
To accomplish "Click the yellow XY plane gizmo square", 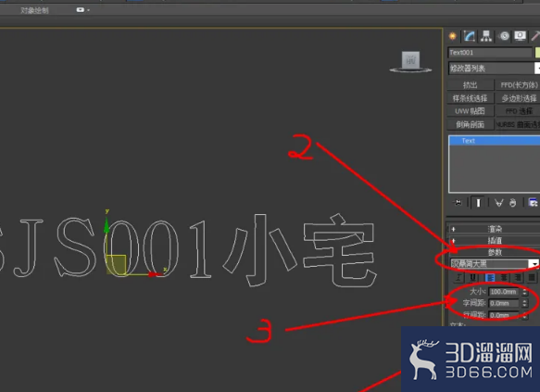I will pos(116,264).
